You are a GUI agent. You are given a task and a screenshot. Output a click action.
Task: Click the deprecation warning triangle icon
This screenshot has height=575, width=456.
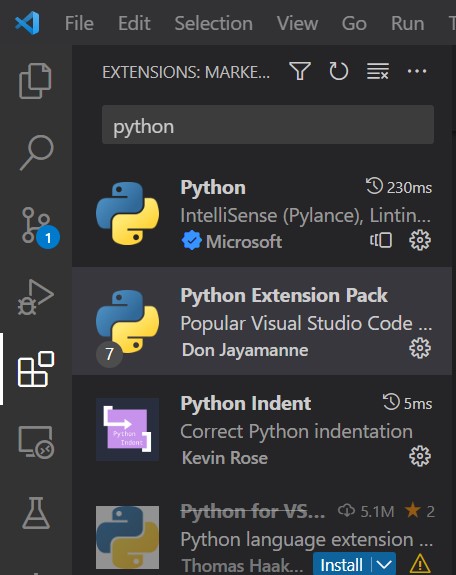tap(420, 563)
